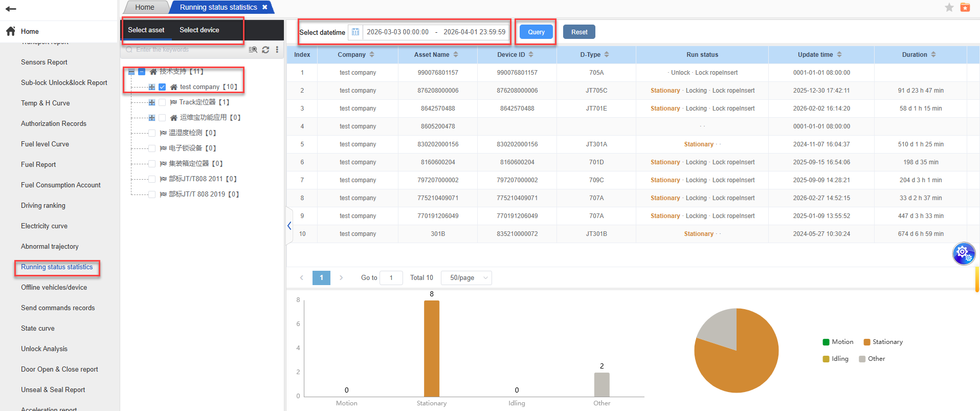Viewport: 980px width, 411px height.
Task: Uncheck the test company checkbox
Action: (x=162, y=87)
